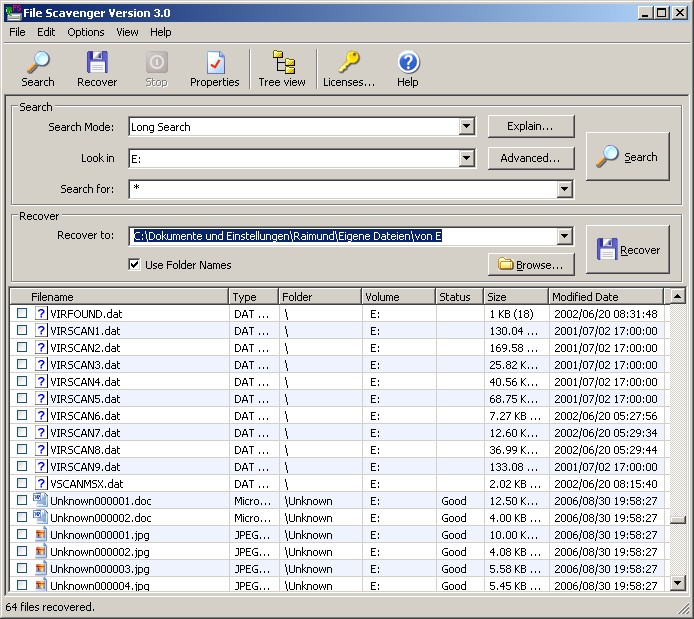This screenshot has width=694, height=619.
Task: Sort list by Type column header
Action: pyautogui.click(x=254, y=296)
